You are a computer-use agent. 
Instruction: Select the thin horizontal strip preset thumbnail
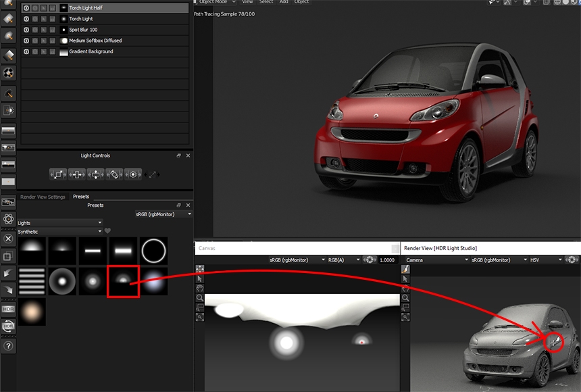pos(93,251)
